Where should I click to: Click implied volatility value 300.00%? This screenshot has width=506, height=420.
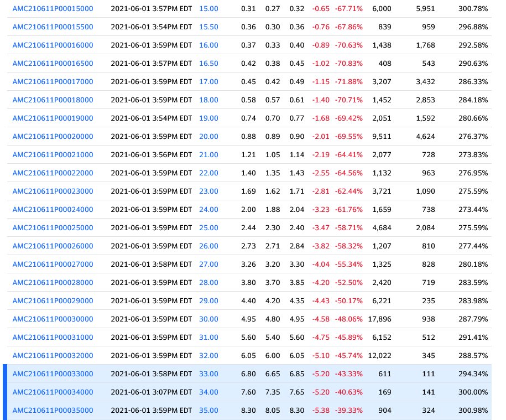click(x=473, y=392)
